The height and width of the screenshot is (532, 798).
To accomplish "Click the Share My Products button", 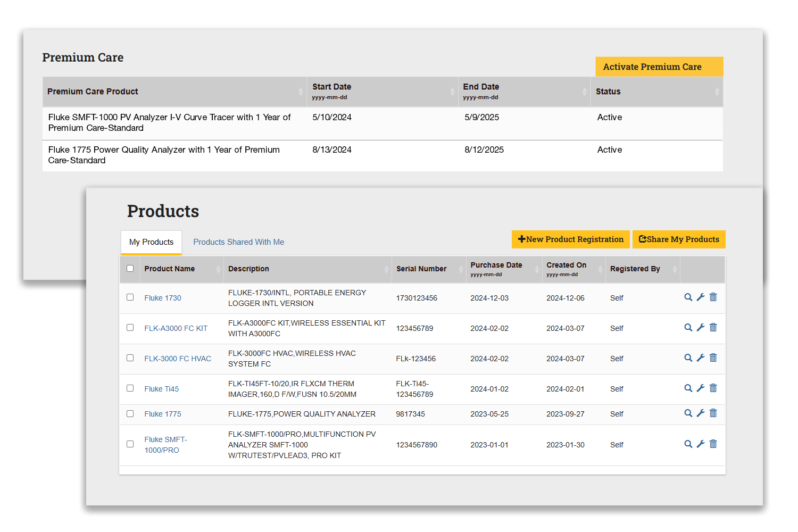I will coord(679,239).
